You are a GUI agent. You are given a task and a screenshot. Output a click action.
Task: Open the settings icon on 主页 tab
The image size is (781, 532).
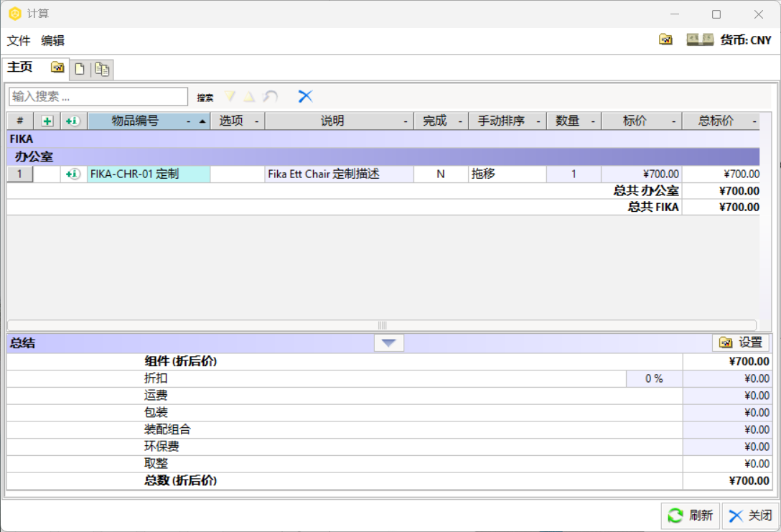57,67
